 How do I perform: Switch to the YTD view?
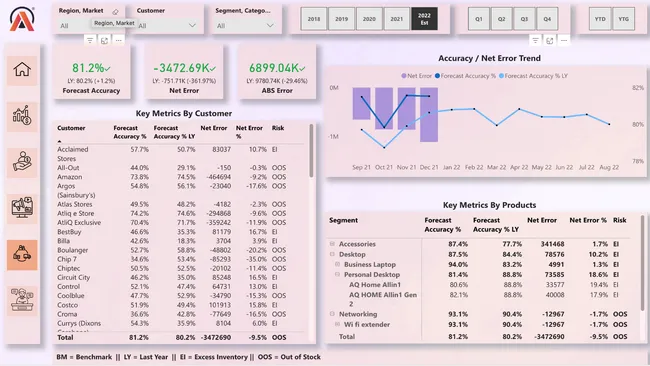(x=600, y=19)
